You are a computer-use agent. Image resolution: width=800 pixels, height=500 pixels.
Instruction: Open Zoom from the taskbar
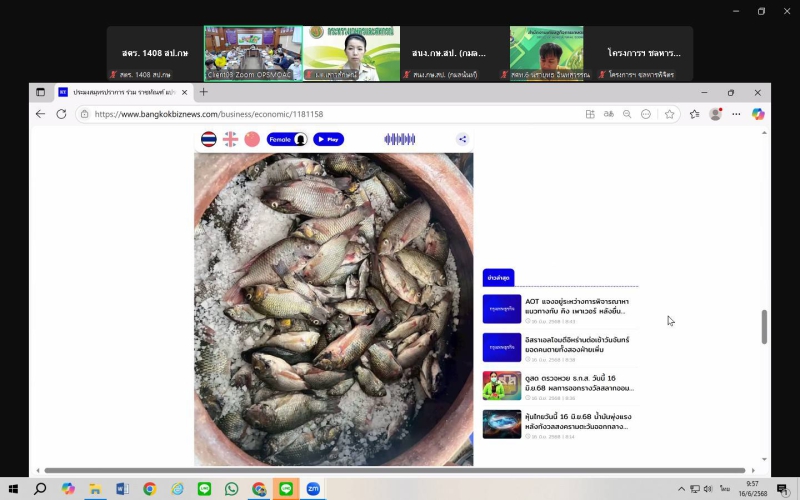[313, 489]
